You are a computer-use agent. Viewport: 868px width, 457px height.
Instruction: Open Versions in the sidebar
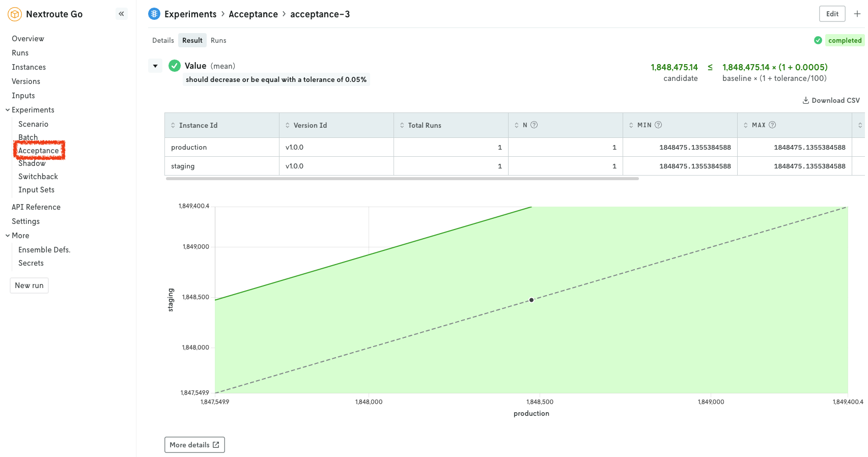26,81
